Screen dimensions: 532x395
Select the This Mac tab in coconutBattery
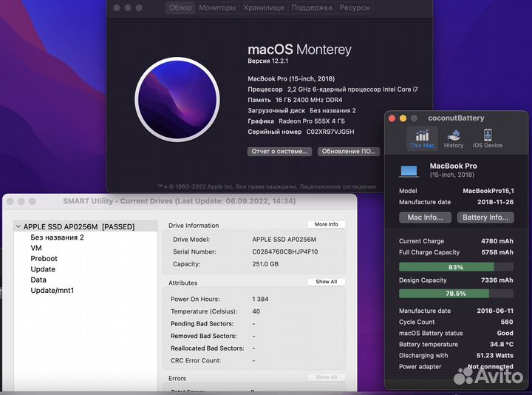(422, 138)
